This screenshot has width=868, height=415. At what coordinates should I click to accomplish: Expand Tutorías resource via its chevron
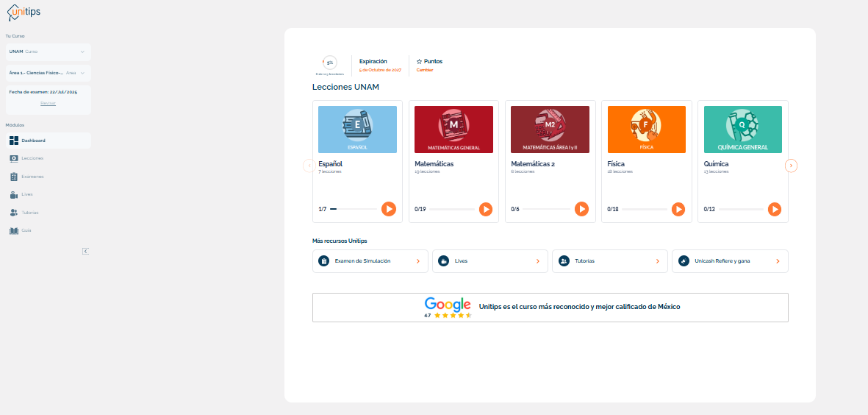[658, 261]
